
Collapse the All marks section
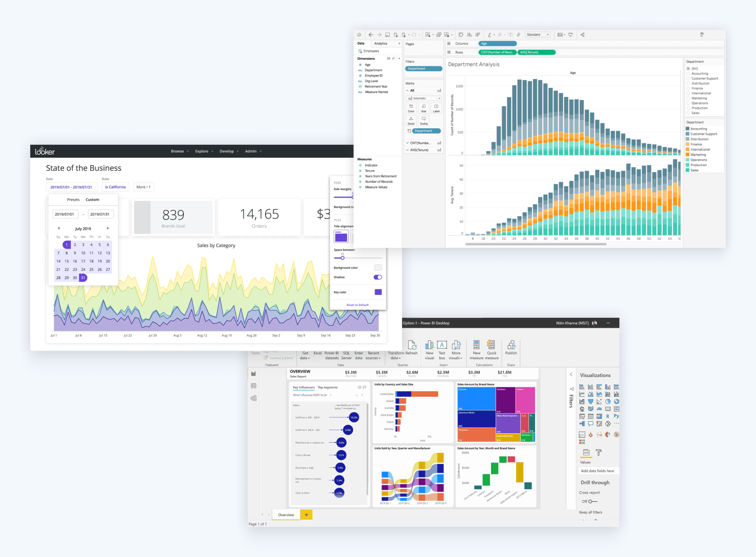coord(408,91)
